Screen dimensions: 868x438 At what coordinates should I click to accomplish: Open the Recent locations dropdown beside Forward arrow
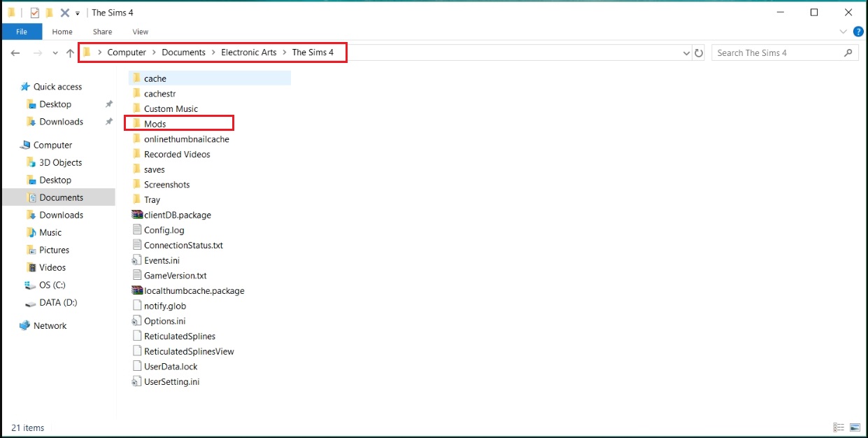(x=55, y=53)
